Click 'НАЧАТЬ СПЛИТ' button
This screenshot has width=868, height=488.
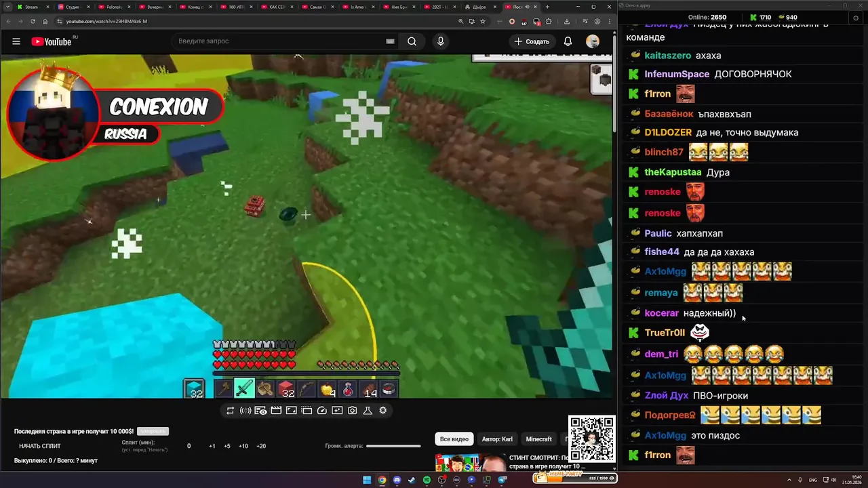tap(39, 446)
